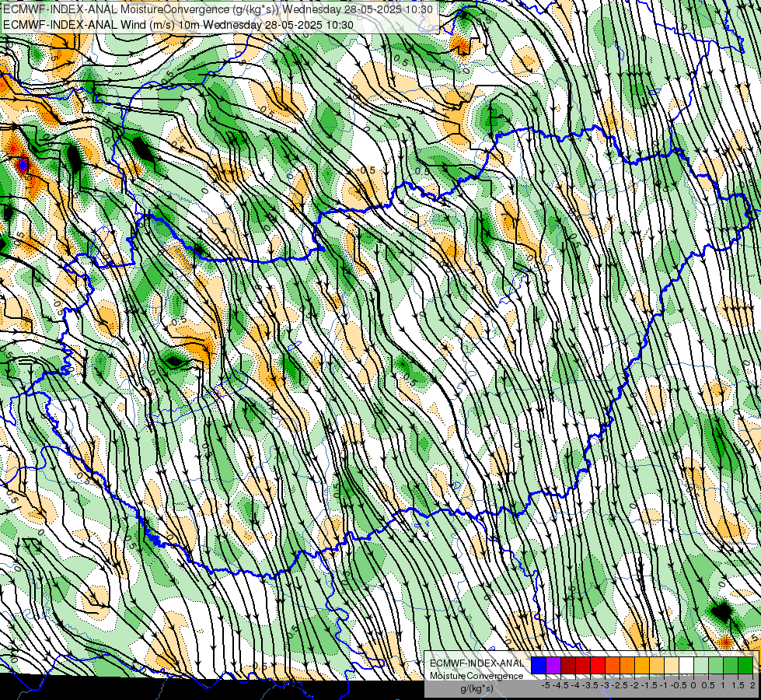Viewport: 761px width, 700px height.
Task: Select the pale peach swatch between -1 and -0.5
Action: pyautogui.click(x=672, y=665)
